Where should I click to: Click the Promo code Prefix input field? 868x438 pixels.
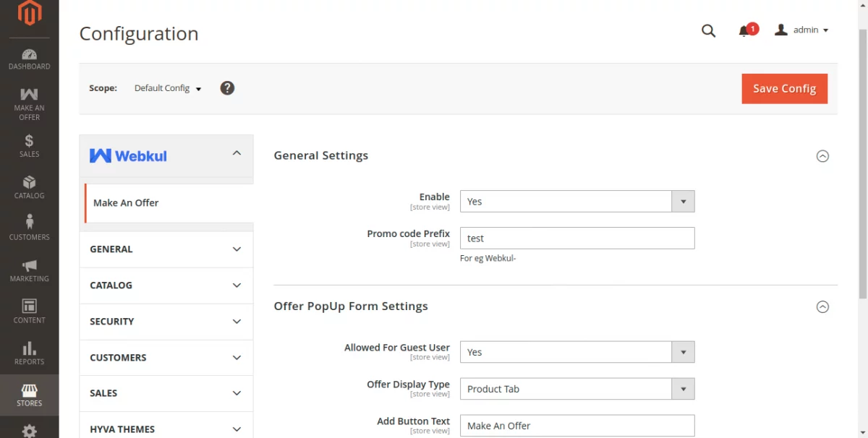click(x=576, y=239)
